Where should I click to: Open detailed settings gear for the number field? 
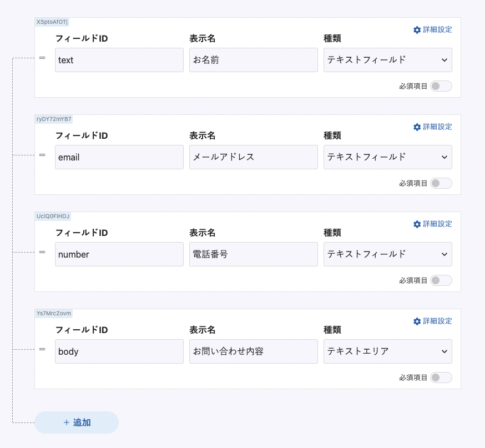(x=417, y=224)
